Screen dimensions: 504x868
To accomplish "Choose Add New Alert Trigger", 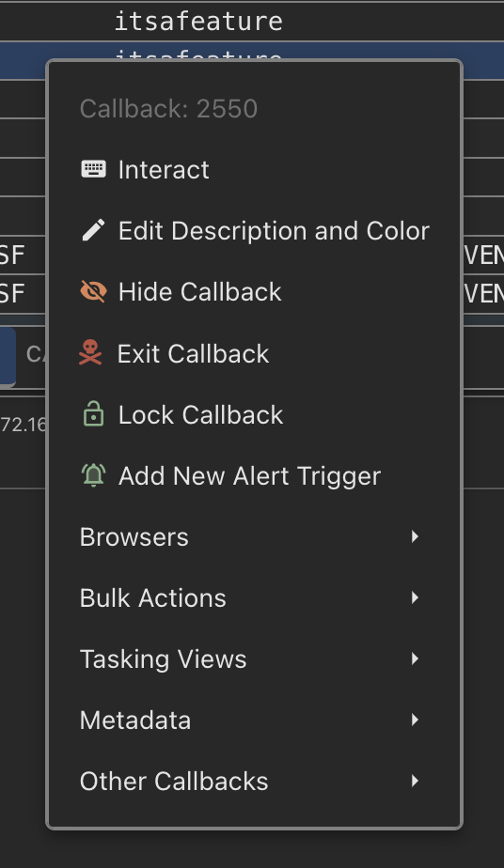I will pyautogui.click(x=249, y=476).
